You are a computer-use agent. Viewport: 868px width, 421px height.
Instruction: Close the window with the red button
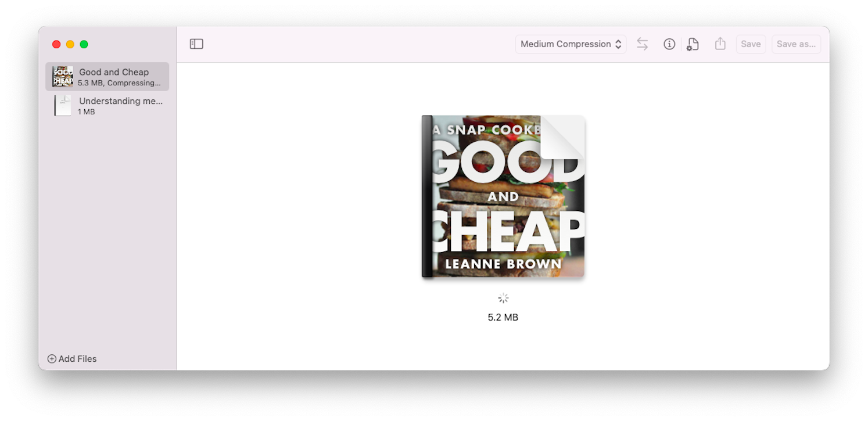tap(56, 44)
